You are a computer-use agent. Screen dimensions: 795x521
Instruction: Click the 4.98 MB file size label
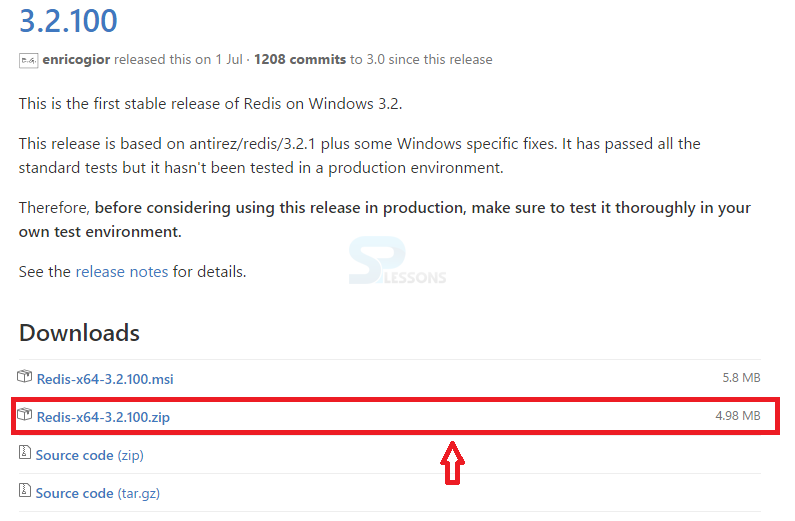[738, 416]
